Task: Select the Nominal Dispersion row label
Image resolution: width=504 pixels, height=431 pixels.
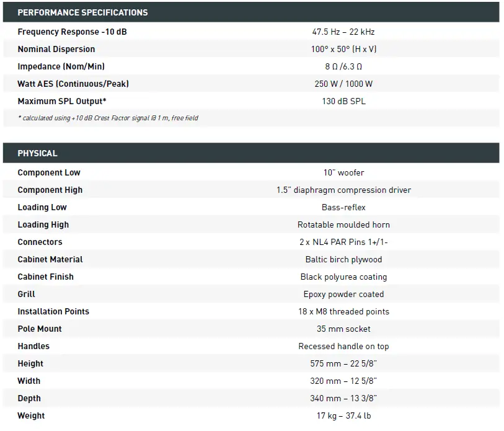Action: [56, 49]
